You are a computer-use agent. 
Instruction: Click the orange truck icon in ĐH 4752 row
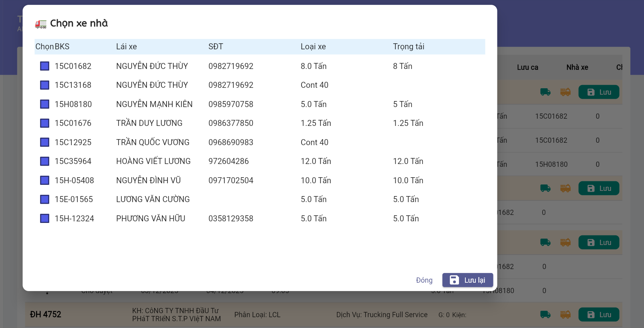click(565, 315)
